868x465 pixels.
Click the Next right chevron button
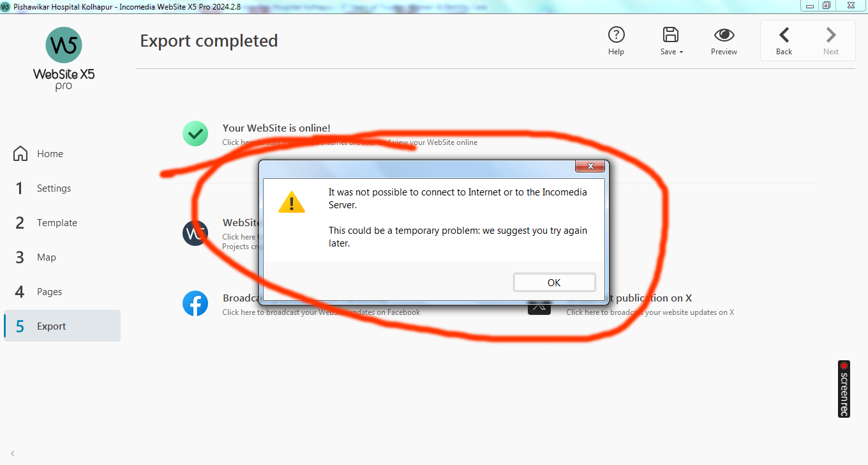(830, 34)
